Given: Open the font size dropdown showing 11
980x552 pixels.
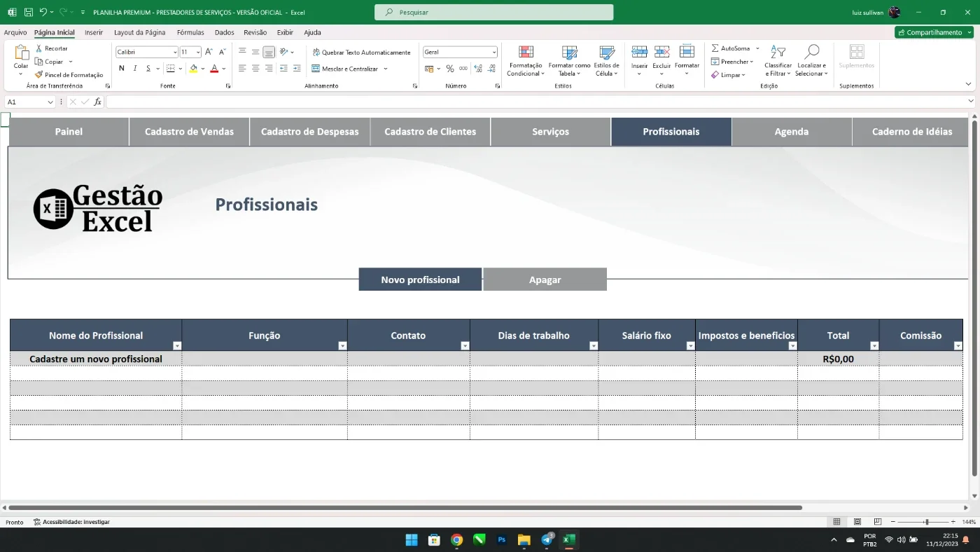Looking at the screenshot, I should click(198, 53).
